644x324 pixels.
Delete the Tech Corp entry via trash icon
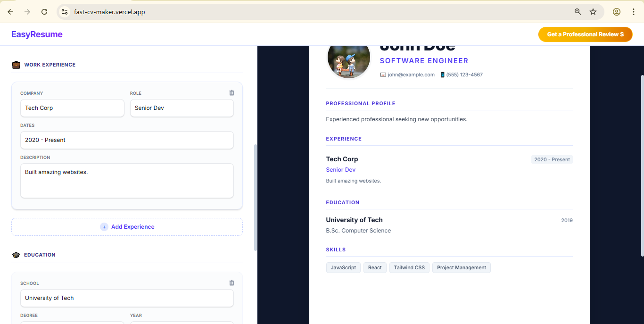click(231, 93)
